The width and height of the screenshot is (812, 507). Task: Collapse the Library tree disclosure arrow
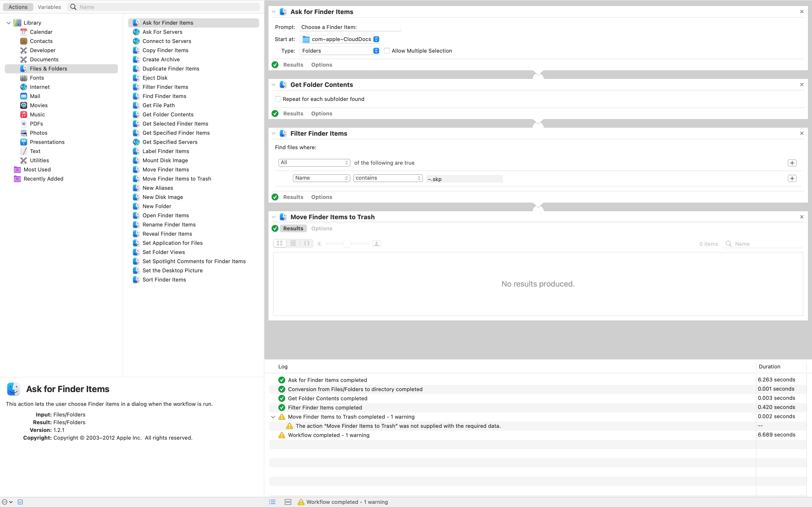9,23
